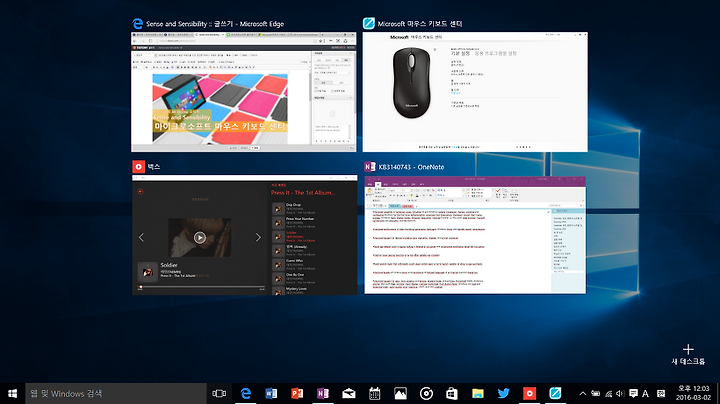Open the Mail app on taskbar

pos(349,393)
